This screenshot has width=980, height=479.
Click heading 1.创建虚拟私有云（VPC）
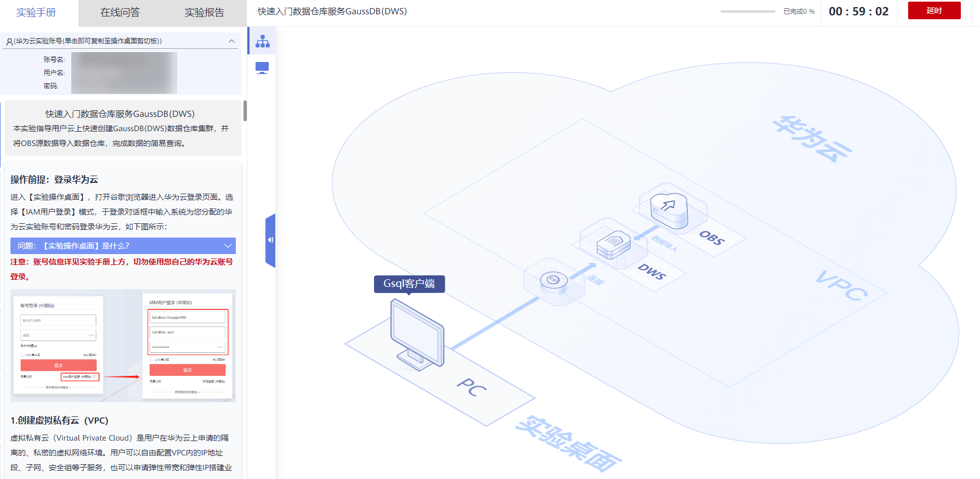59,420
